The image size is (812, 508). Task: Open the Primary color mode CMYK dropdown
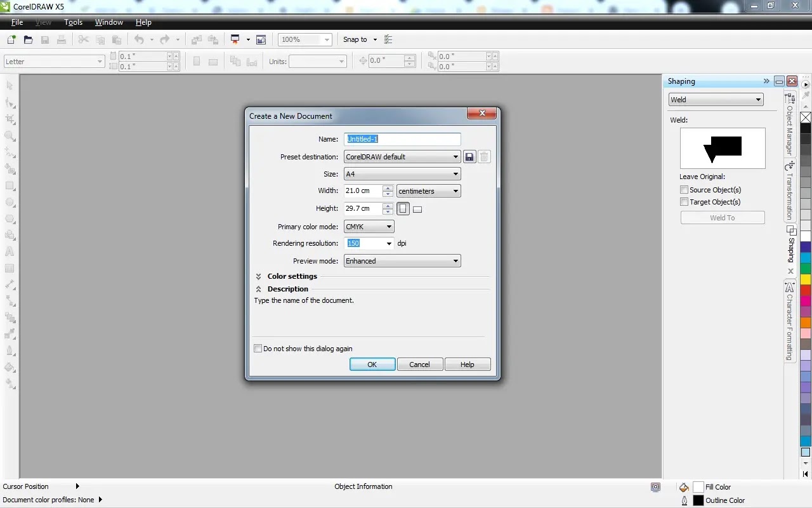click(369, 227)
